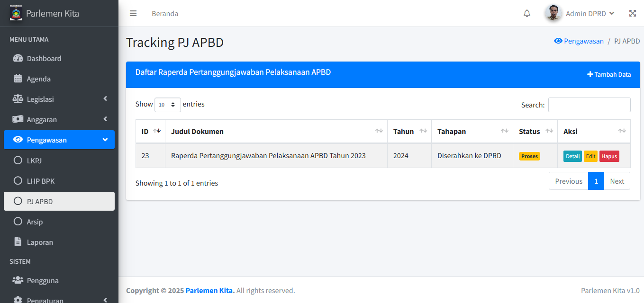Click the hamburger menu toggle icon
Screen dimensions: 644x303
point(133,13)
